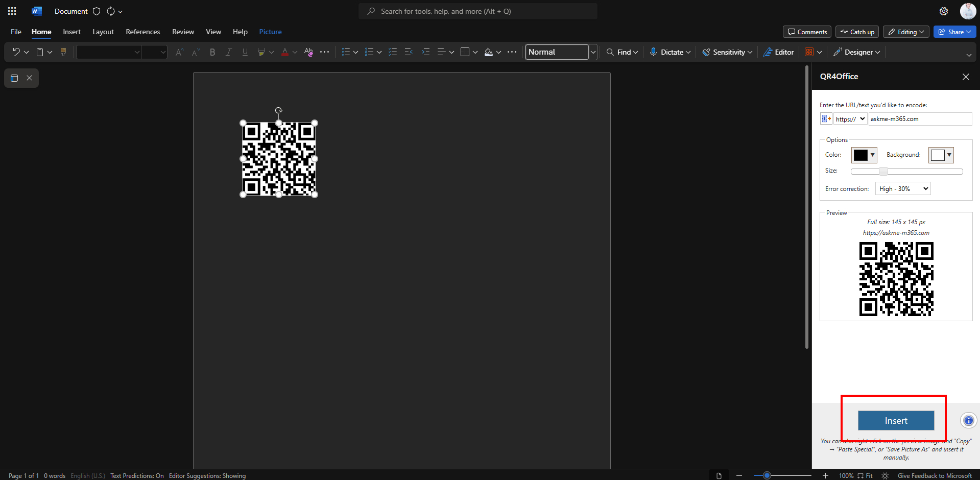Open the Picture tab

pyautogui.click(x=270, y=32)
